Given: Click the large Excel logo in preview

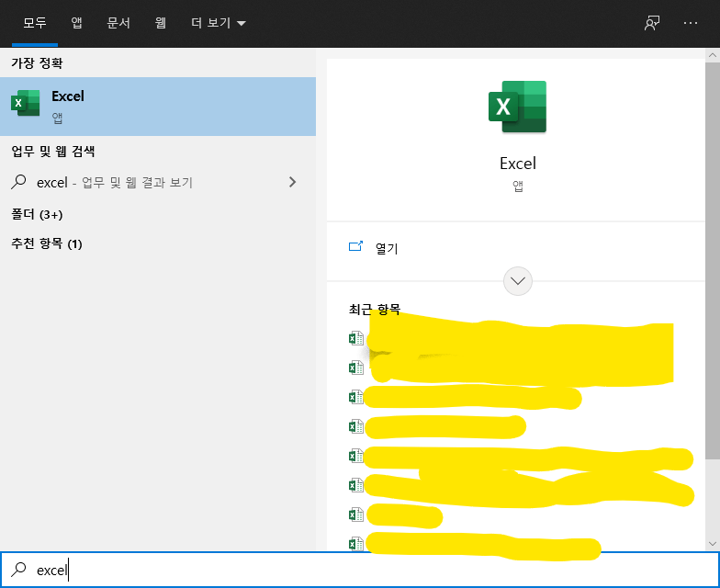Looking at the screenshot, I should (x=518, y=107).
